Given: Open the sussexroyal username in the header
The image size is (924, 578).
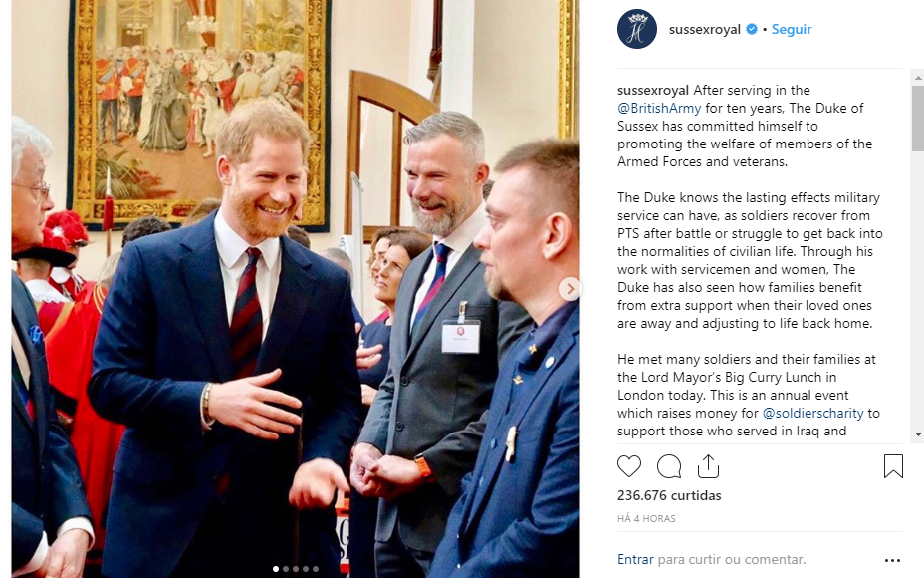Looking at the screenshot, I should (704, 29).
